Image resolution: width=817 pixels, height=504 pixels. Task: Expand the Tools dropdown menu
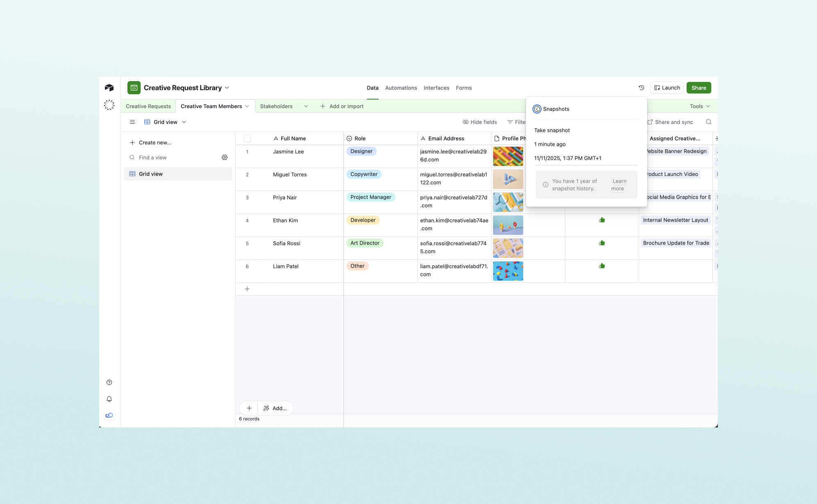click(x=699, y=106)
